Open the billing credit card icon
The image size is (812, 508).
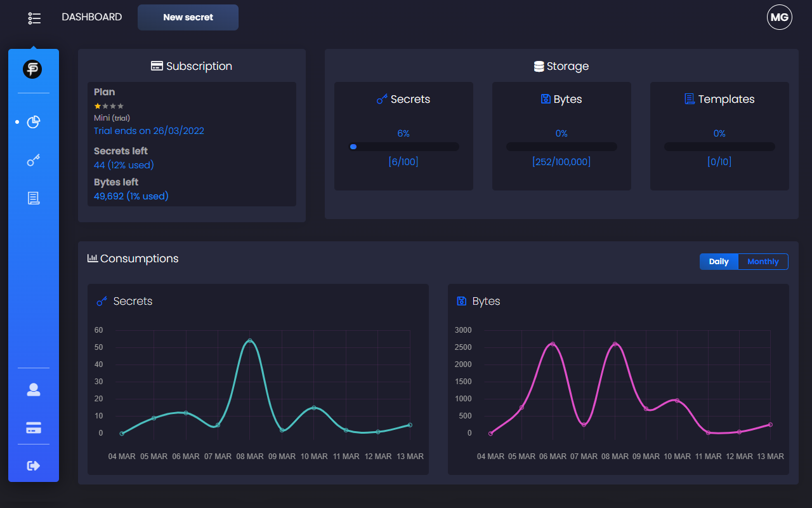coord(34,428)
